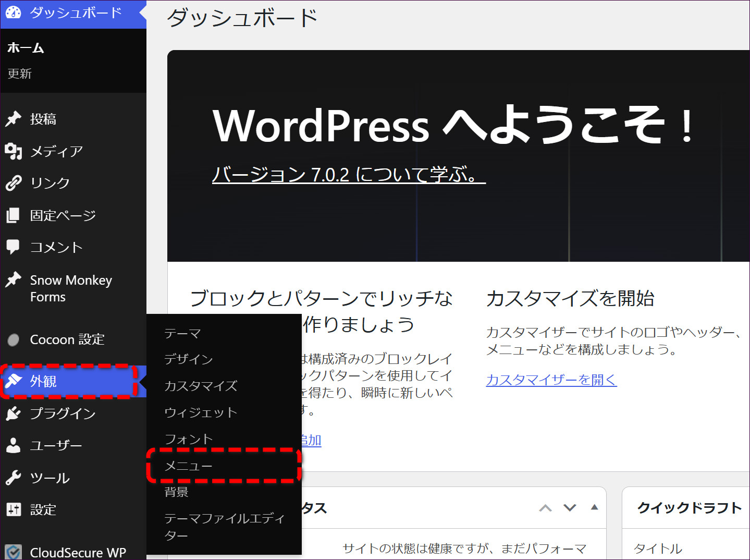Open the 固定ページ menu
The width and height of the screenshot is (750, 560).
click(73, 215)
